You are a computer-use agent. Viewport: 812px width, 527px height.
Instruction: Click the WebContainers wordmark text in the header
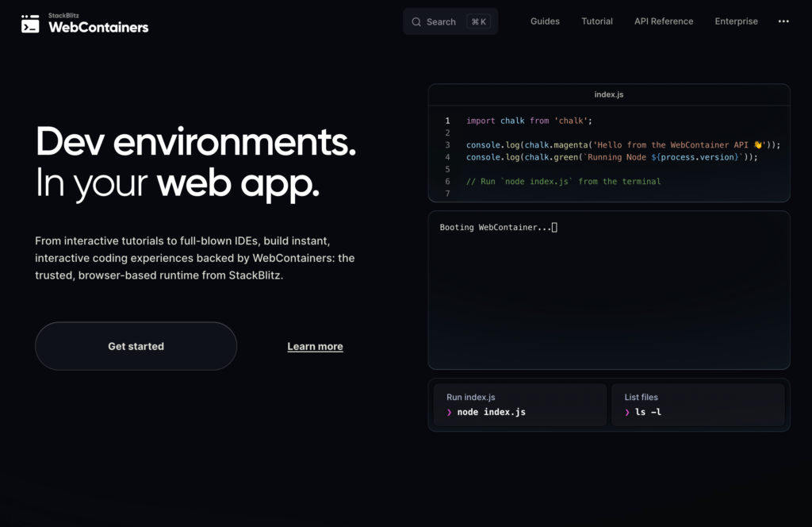pyautogui.click(x=98, y=27)
